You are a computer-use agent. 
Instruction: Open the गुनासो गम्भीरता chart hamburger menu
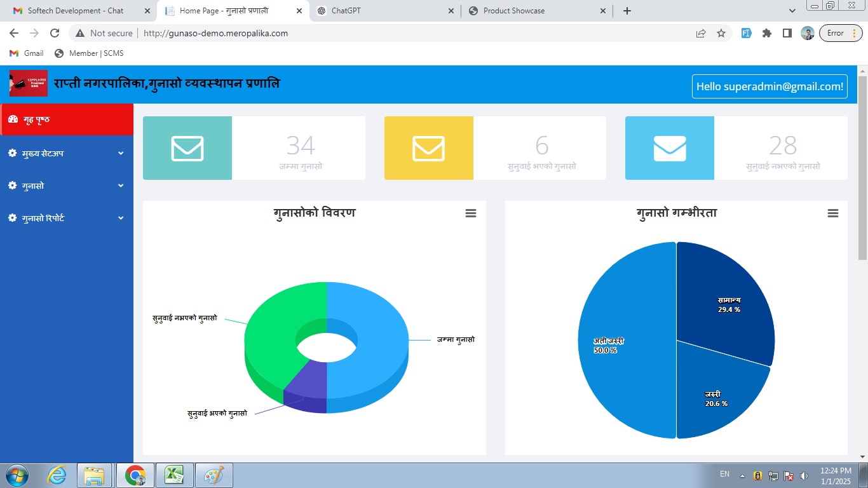(833, 213)
